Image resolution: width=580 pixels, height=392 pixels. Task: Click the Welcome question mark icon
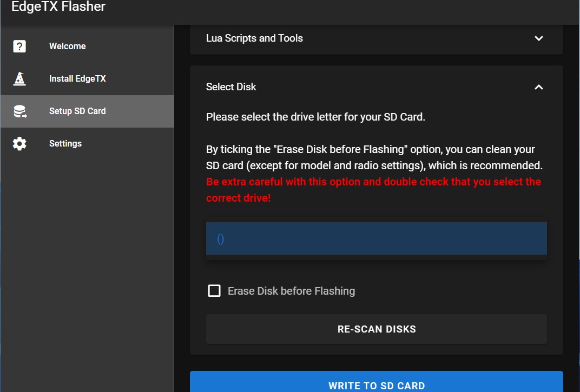tap(19, 46)
